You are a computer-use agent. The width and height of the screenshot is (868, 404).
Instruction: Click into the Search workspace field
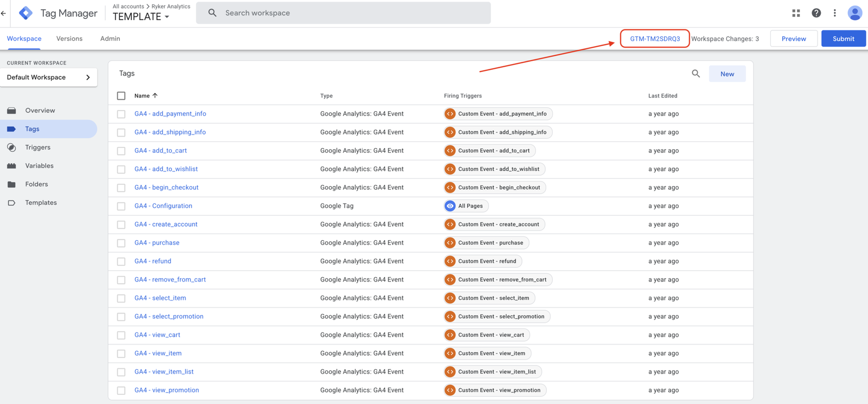[x=343, y=13]
